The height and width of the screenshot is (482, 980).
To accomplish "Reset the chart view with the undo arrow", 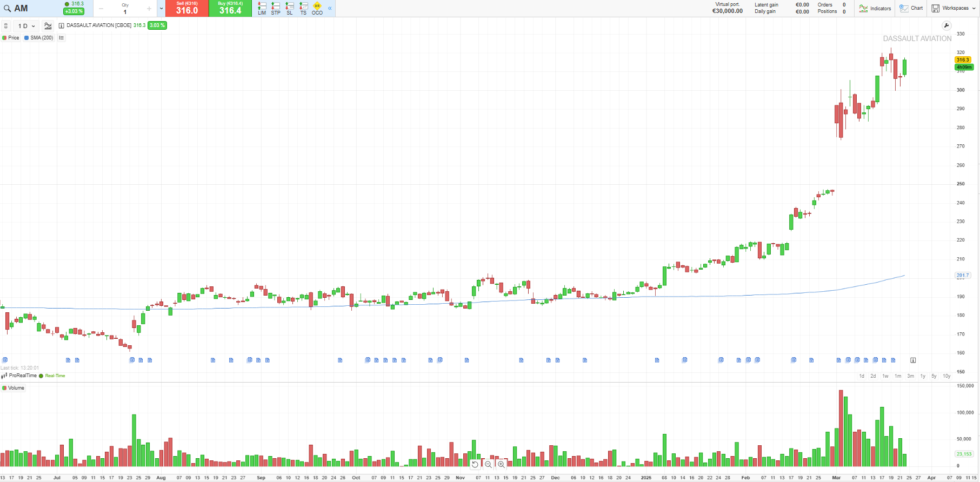I will pyautogui.click(x=475, y=464).
